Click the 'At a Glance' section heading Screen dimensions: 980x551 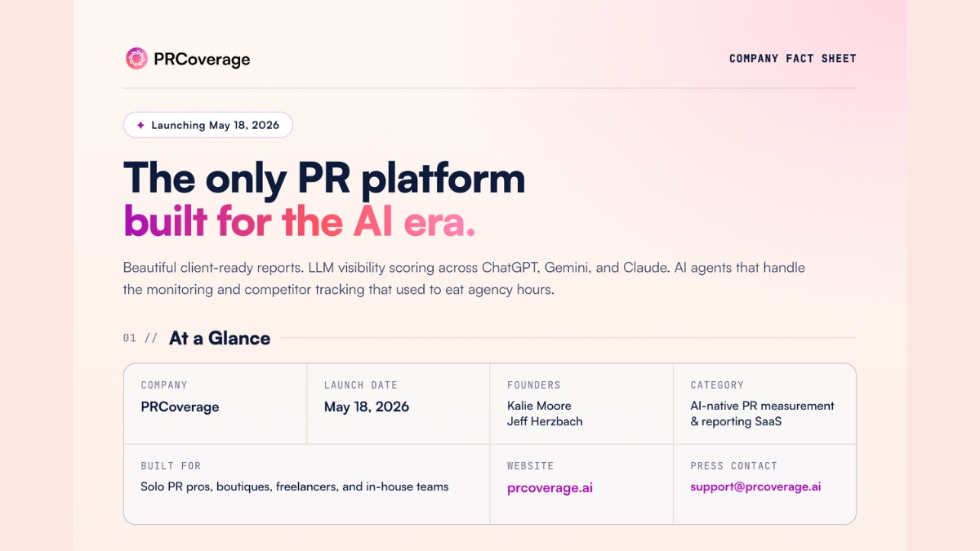[x=220, y=338]
